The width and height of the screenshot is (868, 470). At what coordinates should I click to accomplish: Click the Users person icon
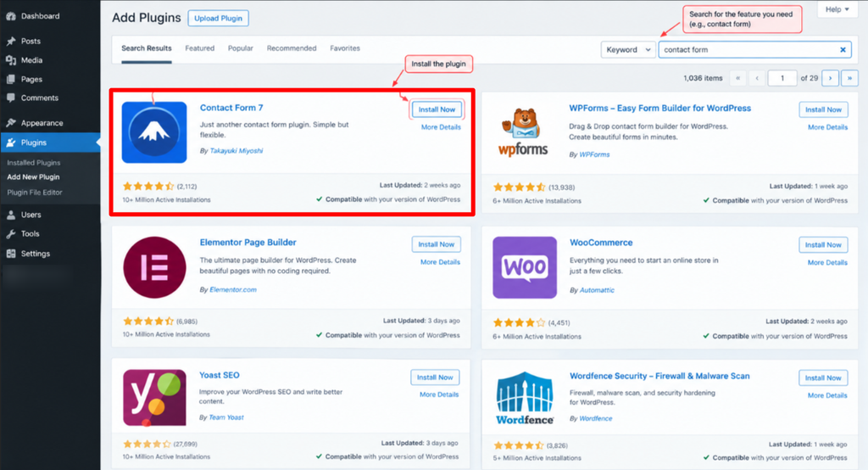[11, 215]
